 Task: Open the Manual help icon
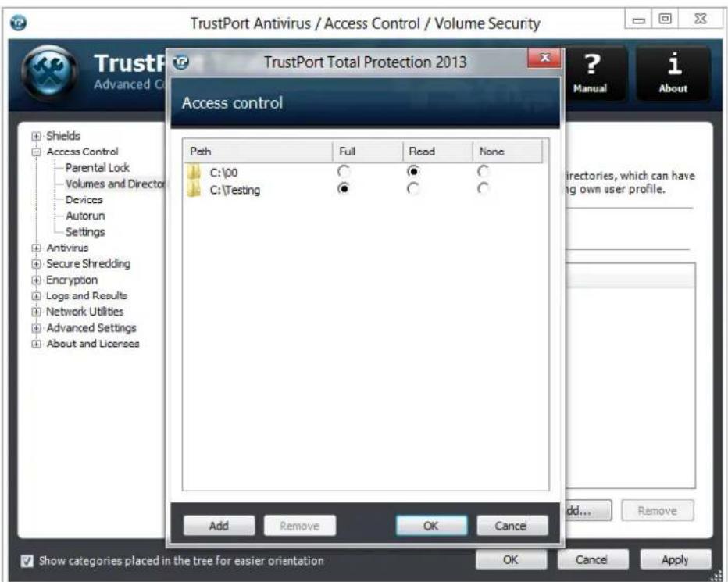coord(590,73)
